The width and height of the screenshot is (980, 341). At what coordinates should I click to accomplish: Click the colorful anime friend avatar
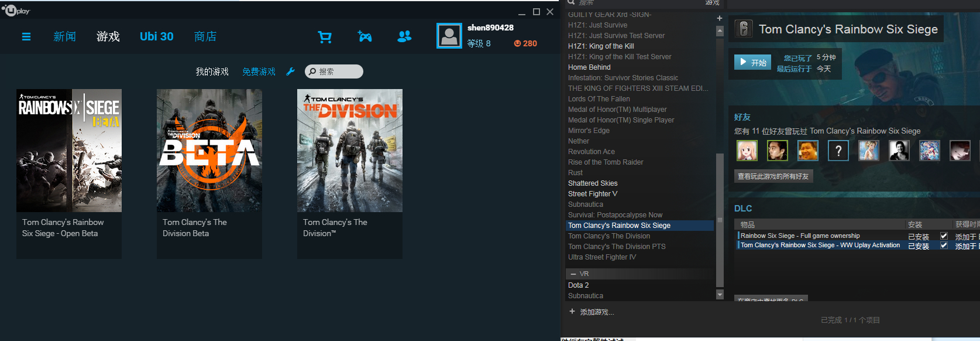pyautogui.click(x=930, y=151)
